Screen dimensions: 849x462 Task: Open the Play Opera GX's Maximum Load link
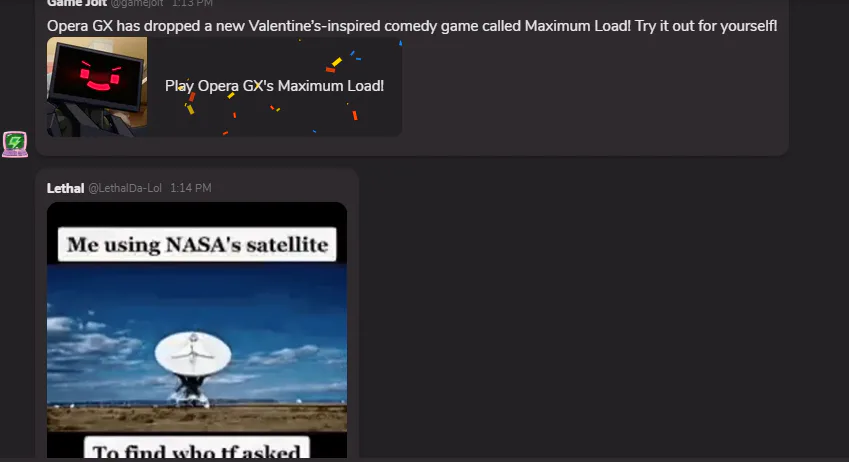(x=275, y=86)
